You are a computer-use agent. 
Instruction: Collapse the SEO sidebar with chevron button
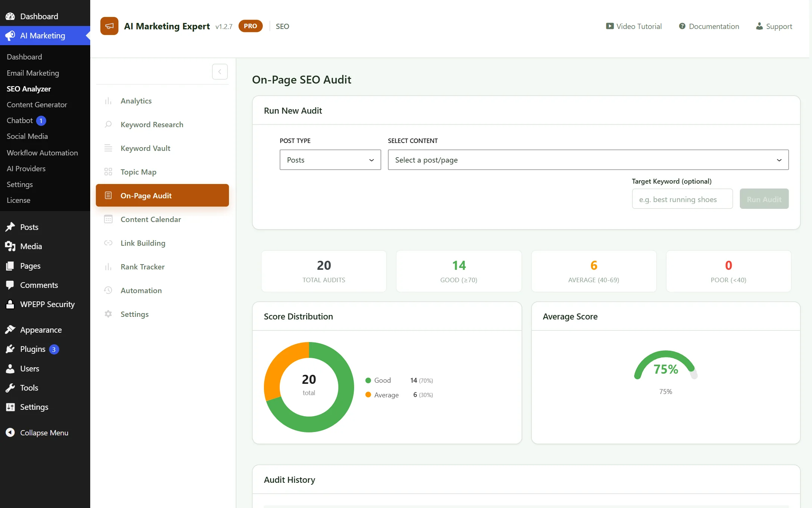pyautogui.click(x=220, y=71)
